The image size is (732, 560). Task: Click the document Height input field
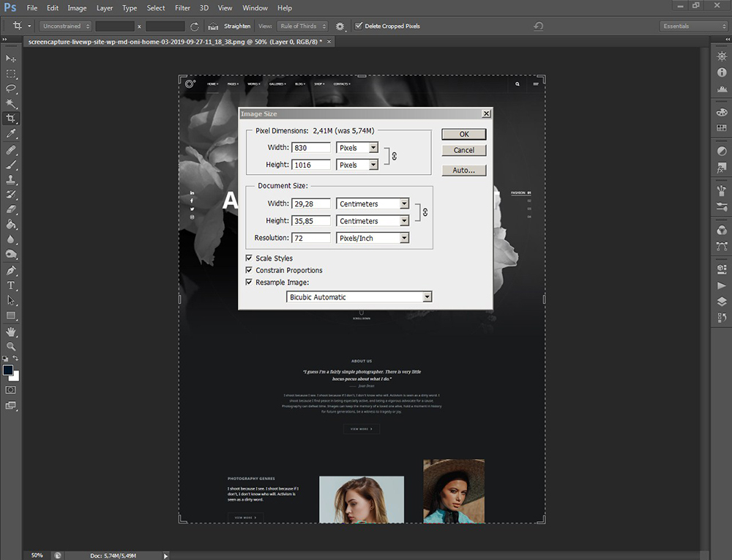[x=311, y=221]
